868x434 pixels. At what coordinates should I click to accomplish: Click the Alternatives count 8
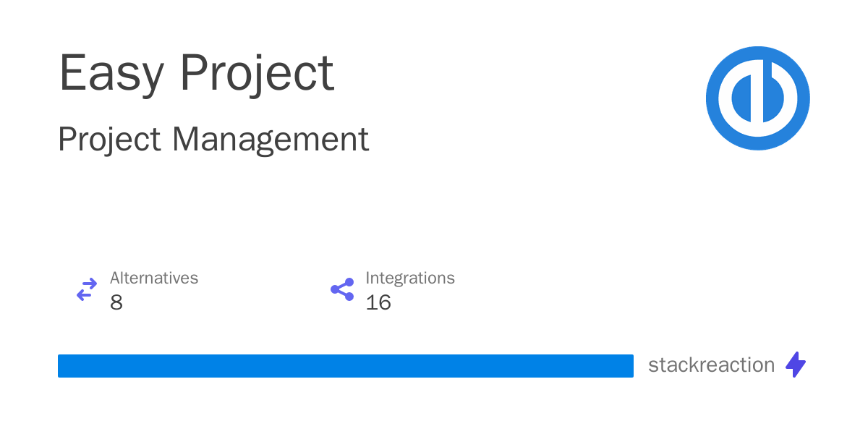[x=116, y=302]
